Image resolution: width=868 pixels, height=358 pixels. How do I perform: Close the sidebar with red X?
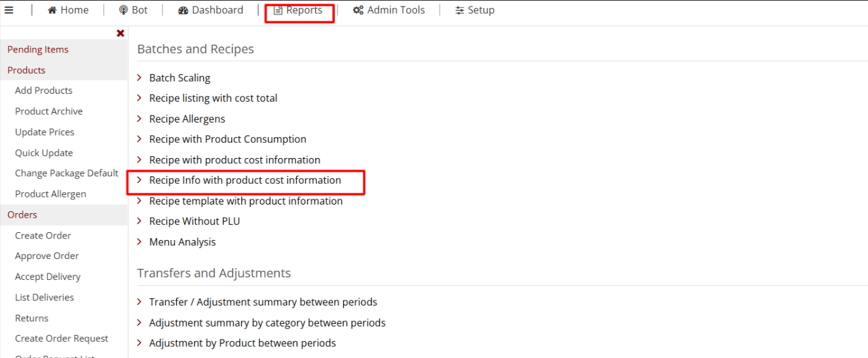click(x=121, y=33)
